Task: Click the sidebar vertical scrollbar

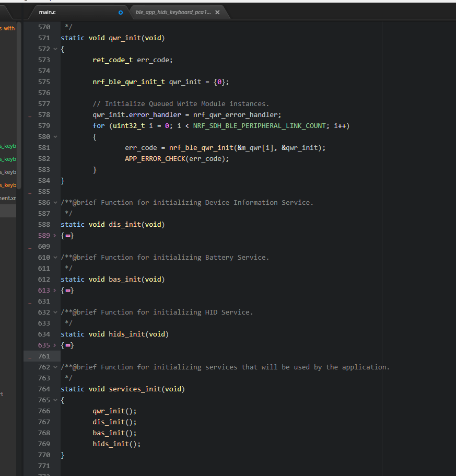Action: (19, 105)
